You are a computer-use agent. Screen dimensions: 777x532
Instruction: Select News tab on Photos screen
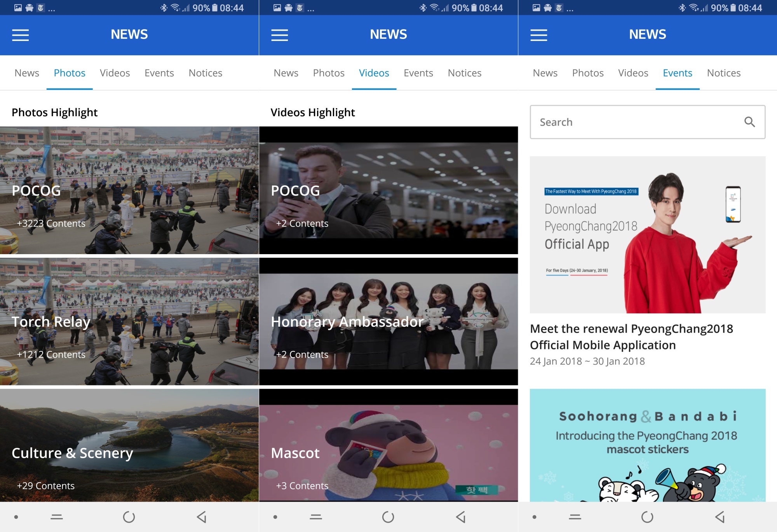click(27, 73)
